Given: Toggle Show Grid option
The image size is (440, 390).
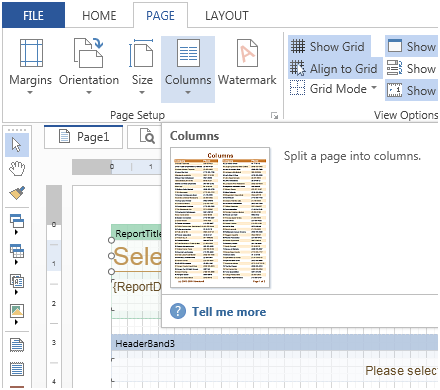Looking at the screenshot, I should pyautogui.click(x=329, y=46).
